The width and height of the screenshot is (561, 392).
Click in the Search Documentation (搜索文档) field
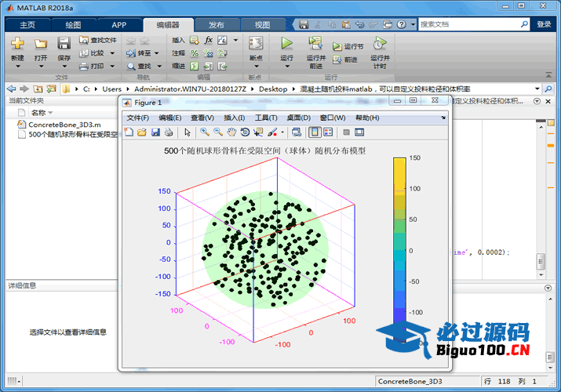[469, 24]
